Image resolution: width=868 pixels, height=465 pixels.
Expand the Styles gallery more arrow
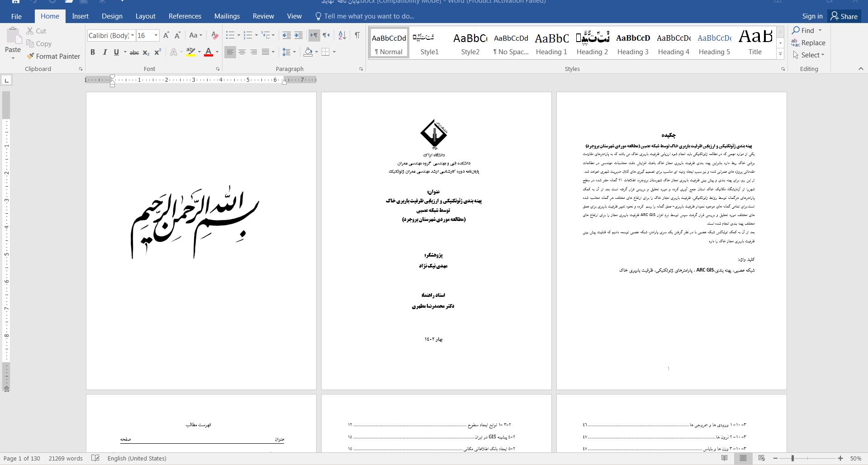780,54
